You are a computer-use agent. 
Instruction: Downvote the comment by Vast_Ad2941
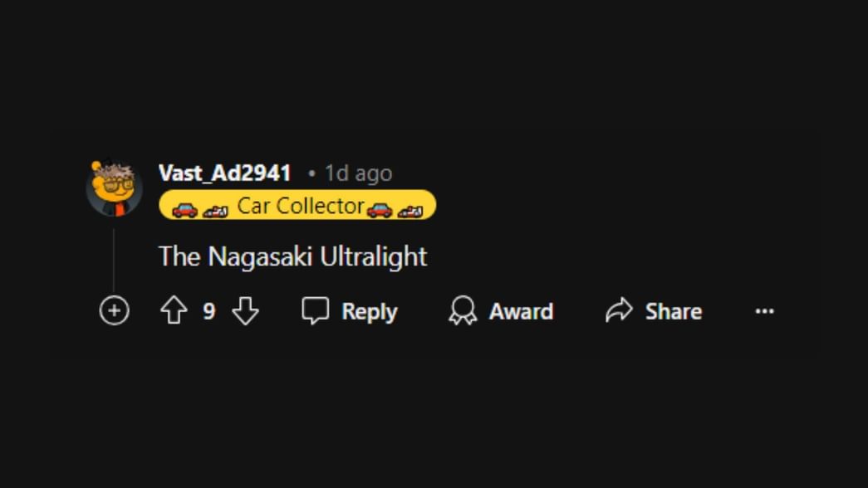tap(245, 311)
